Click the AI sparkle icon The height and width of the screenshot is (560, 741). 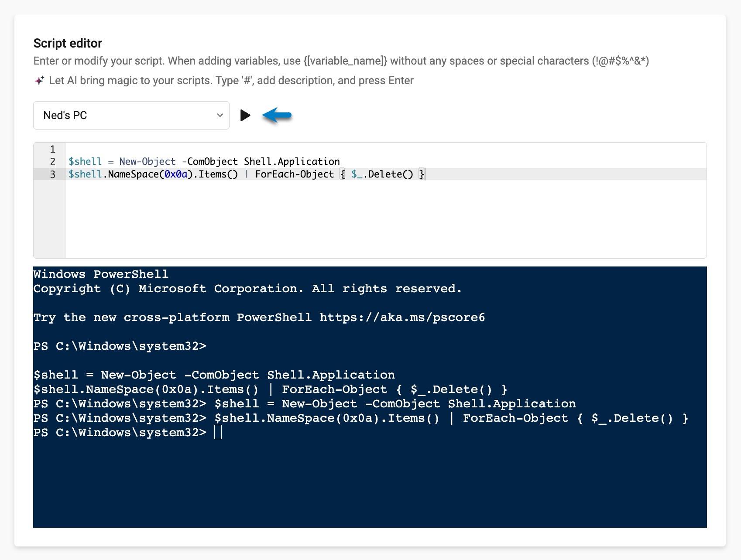point(39,81)
